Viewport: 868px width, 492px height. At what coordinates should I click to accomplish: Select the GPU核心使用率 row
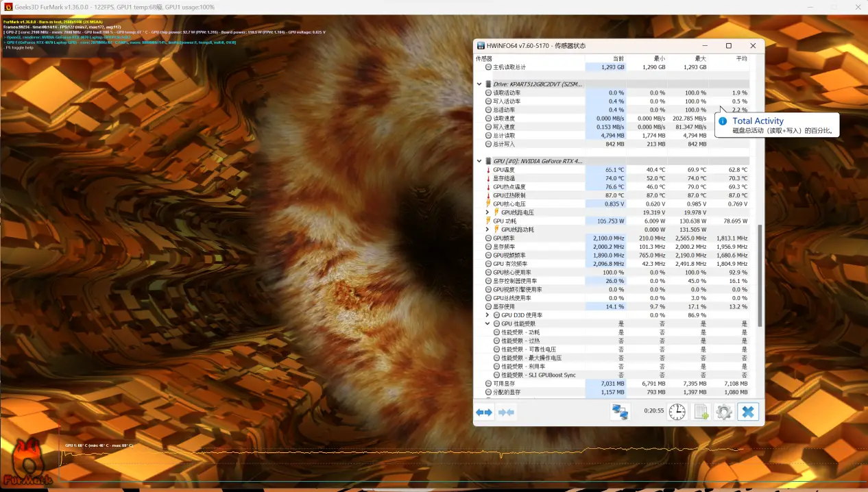[612, 272]
